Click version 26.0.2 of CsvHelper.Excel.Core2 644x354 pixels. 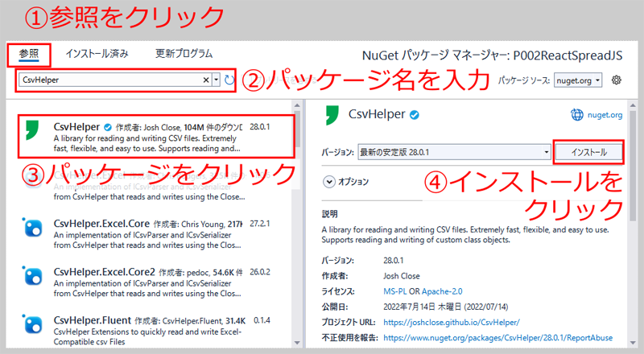259,272
